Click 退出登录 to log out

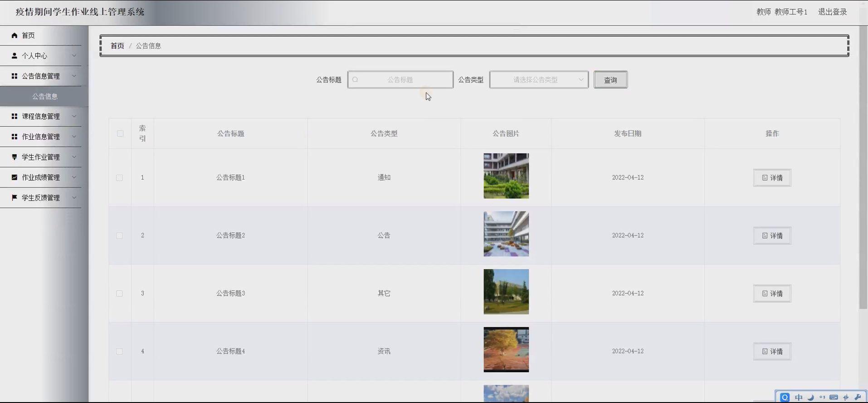click(x=832, y=12)
